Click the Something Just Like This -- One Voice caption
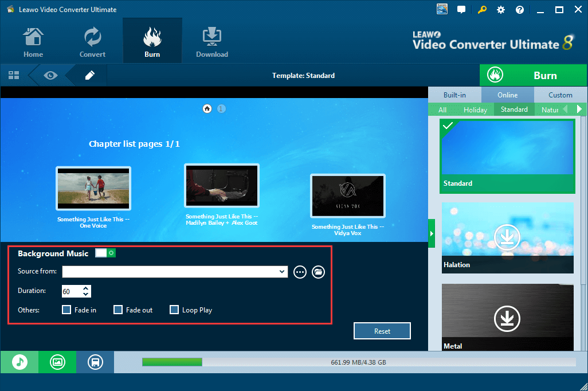 pos(93,222)
